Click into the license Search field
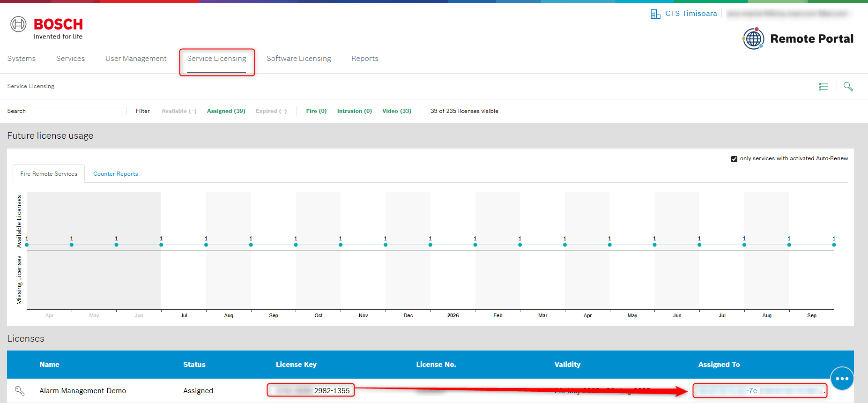This screenshot has width=868, height=403. pos(80,111)
